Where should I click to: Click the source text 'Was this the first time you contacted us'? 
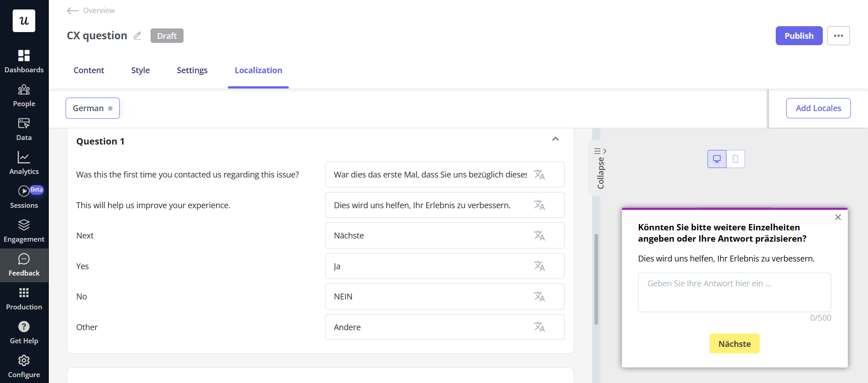tap(188, 174)
